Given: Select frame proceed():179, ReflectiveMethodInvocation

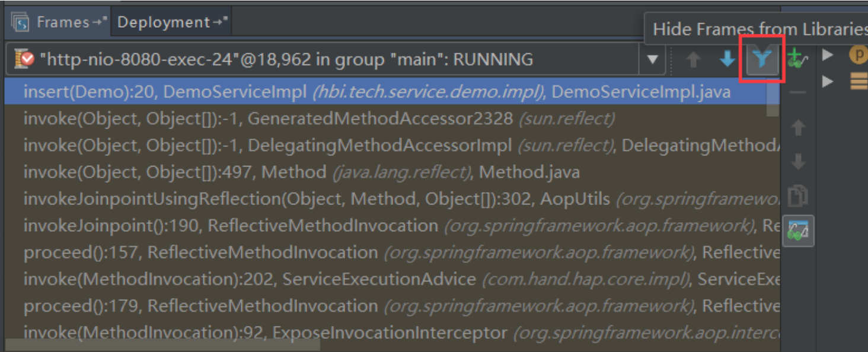Looking at the screenshot, I should click(x=391, y=305).
